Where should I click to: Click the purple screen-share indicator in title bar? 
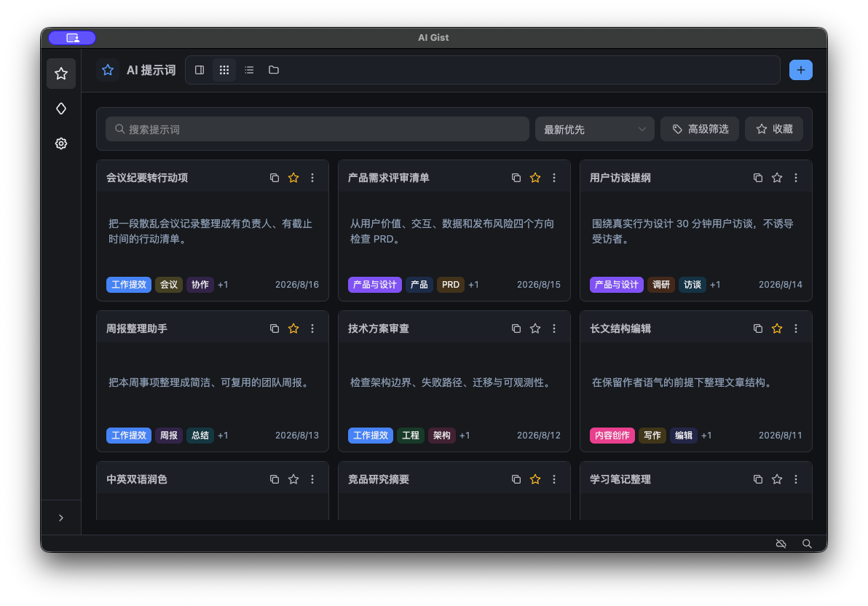[72, 38]
